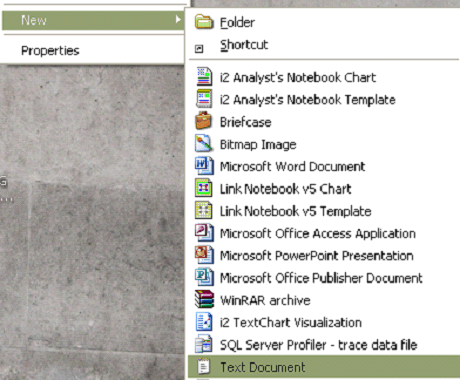Click the Bitmap Image paintbrush icon
Viewport: 460px width, 380px height.
204,143
